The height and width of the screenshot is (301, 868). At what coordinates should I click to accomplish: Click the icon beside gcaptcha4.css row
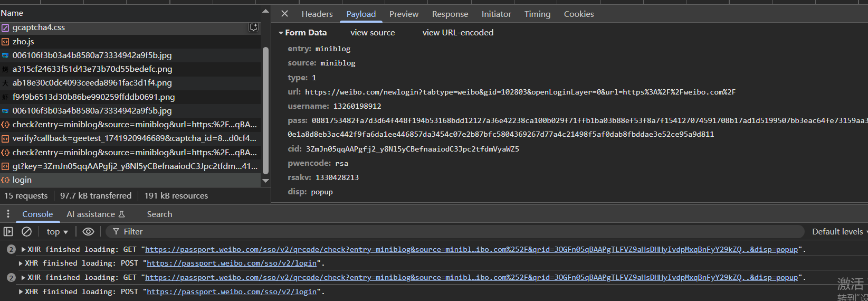(253, 27)
